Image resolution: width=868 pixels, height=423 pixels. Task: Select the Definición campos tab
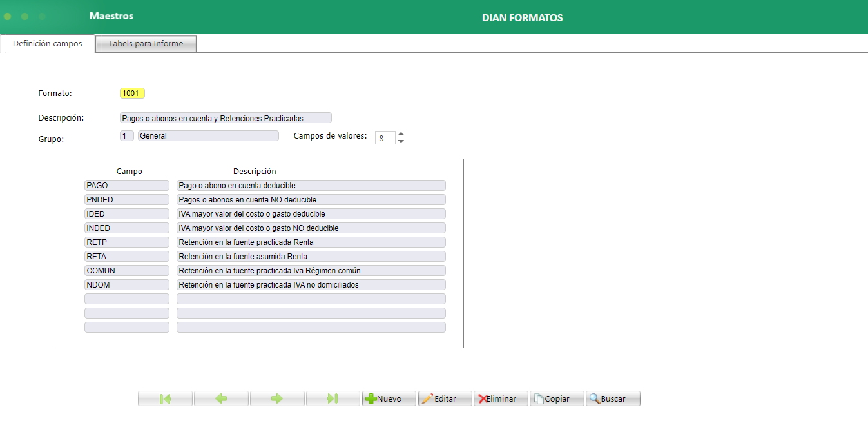[x=48, y=44]
